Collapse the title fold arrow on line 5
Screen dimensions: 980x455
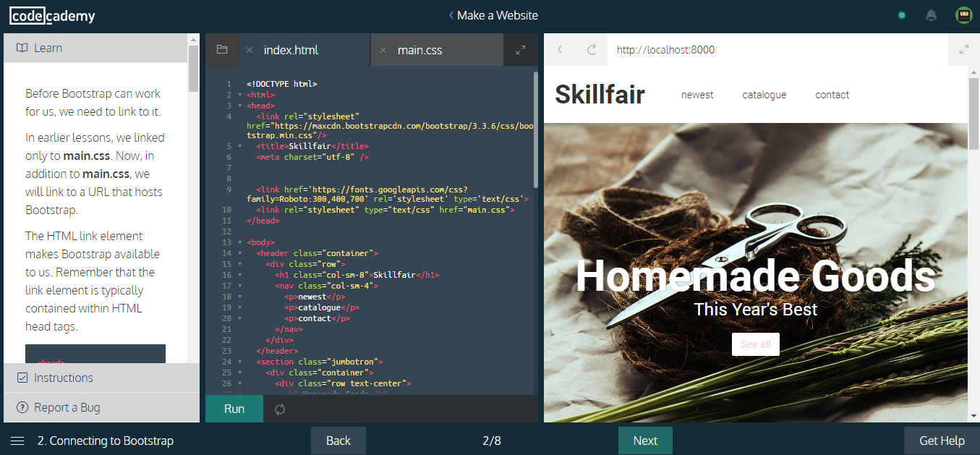(239, 146)
